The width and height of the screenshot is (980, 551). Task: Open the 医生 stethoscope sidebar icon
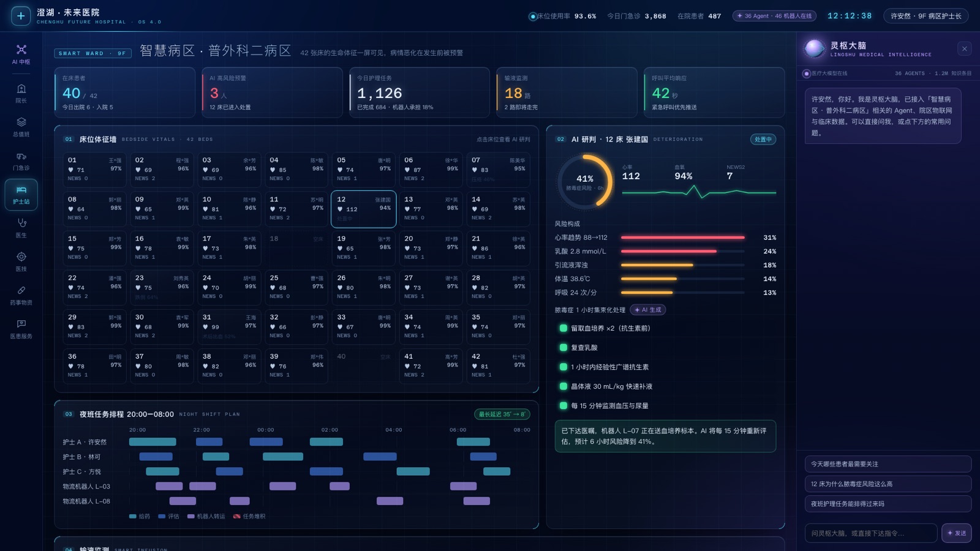tap(21, 228)
